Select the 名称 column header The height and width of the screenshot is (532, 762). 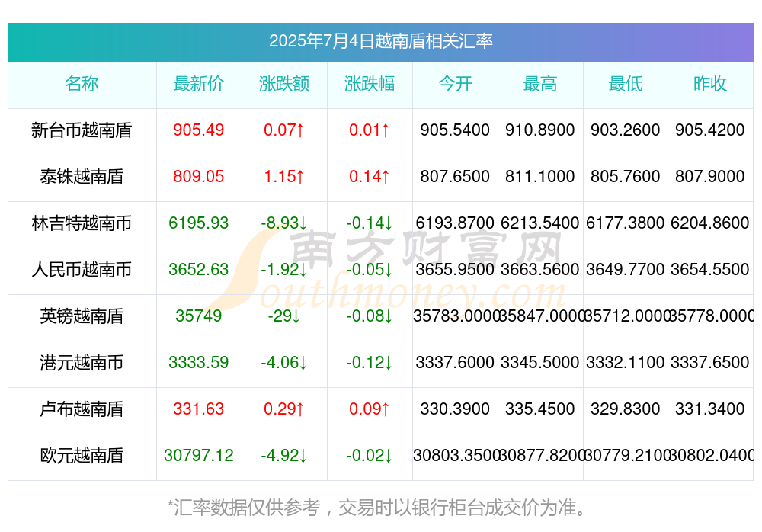(82, 84)
